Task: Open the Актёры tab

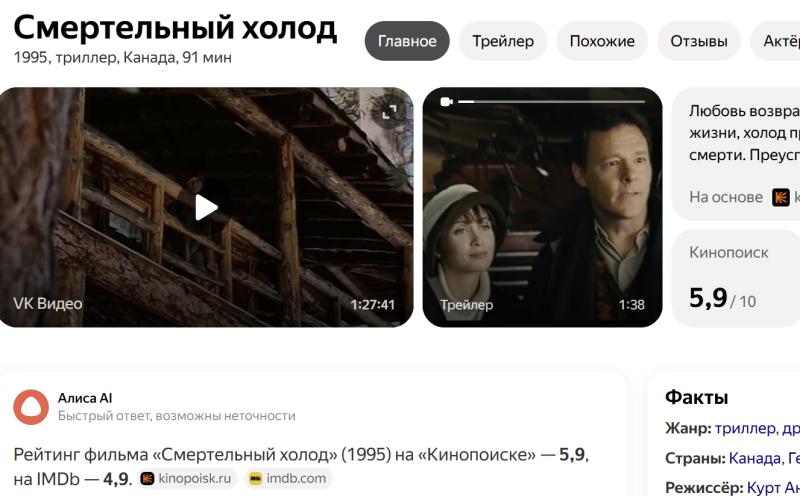Action: point(776,41)
